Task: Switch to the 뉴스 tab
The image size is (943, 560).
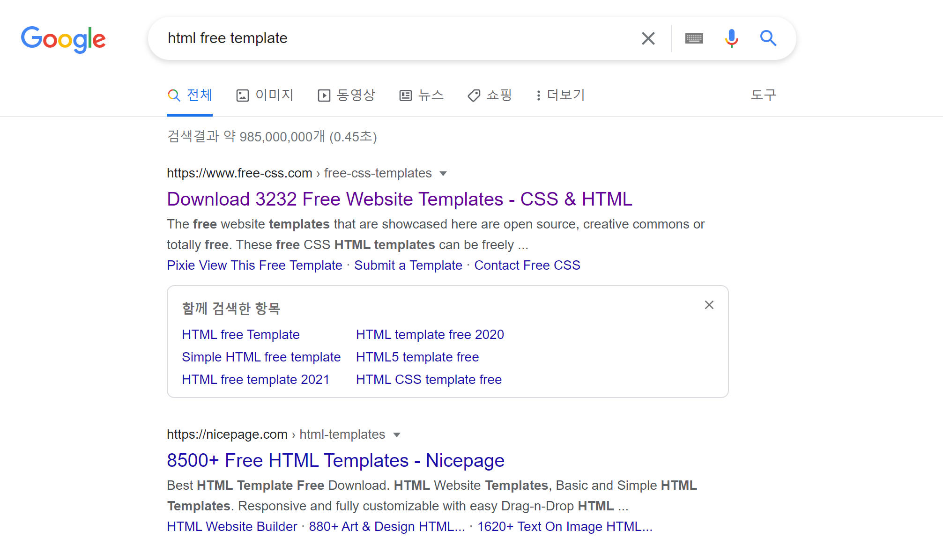Action: point(422,96)
